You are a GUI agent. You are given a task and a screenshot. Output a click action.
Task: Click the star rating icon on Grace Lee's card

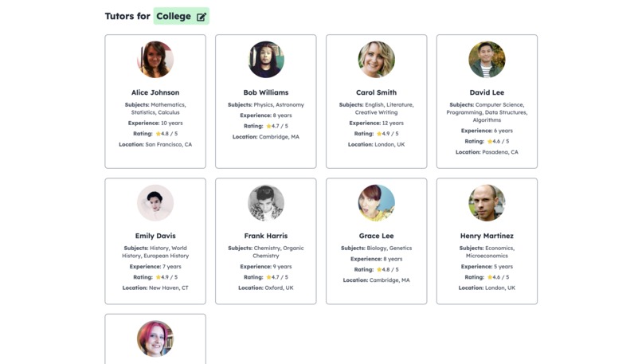click(x=379, y=269)
